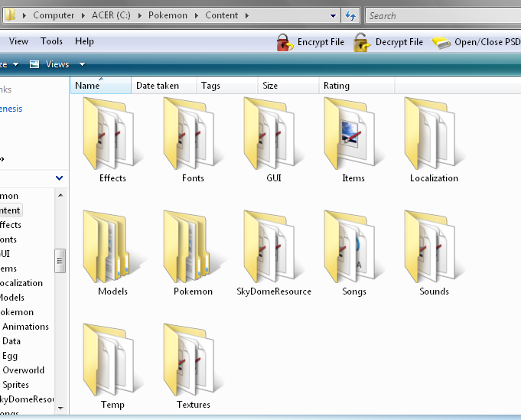Sort by the Size column header
Image resolution: width=521 pixels, height=420 pixels.
tap(288, 86)
